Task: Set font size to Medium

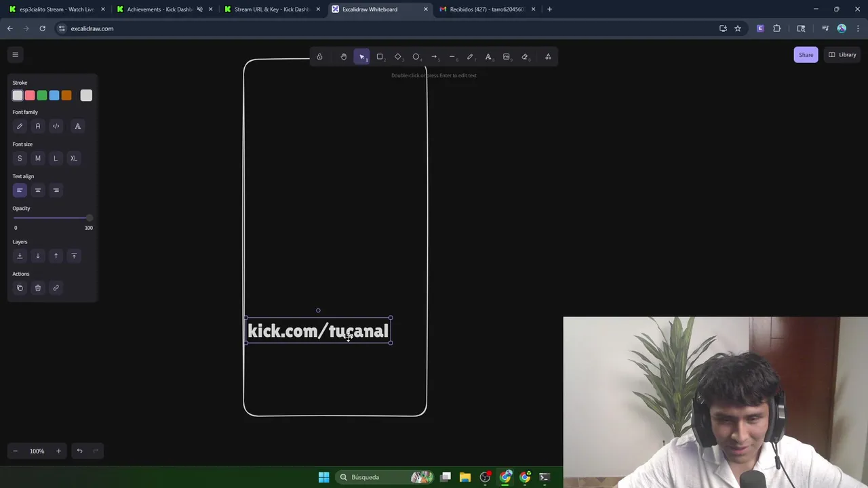Action: (38, 159)
